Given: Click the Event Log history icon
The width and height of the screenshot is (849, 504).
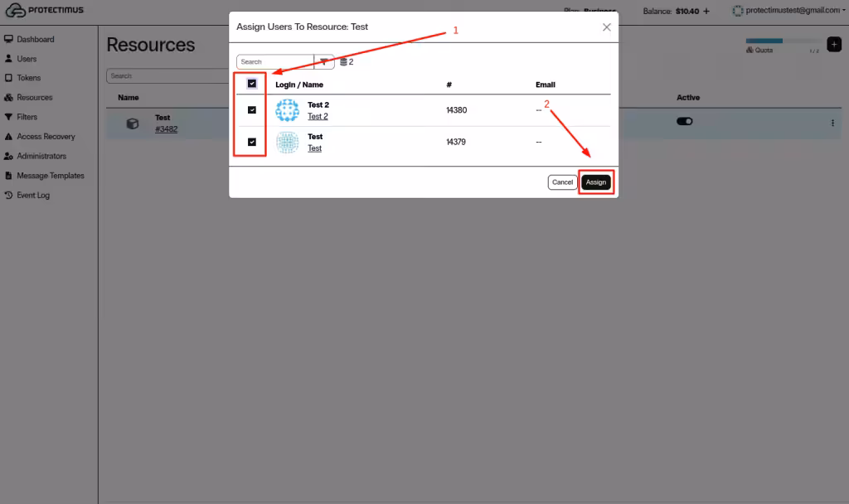Looking at the screenshot, I should [8, 195].
